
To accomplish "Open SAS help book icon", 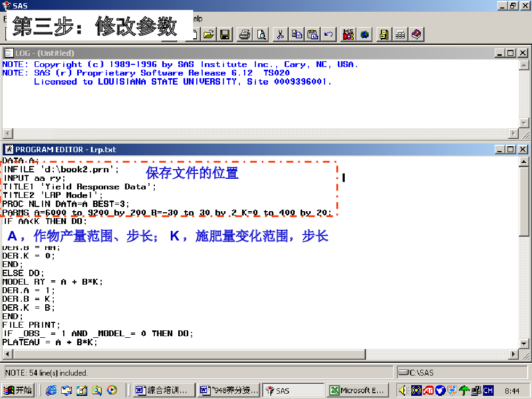I will 417,35.
